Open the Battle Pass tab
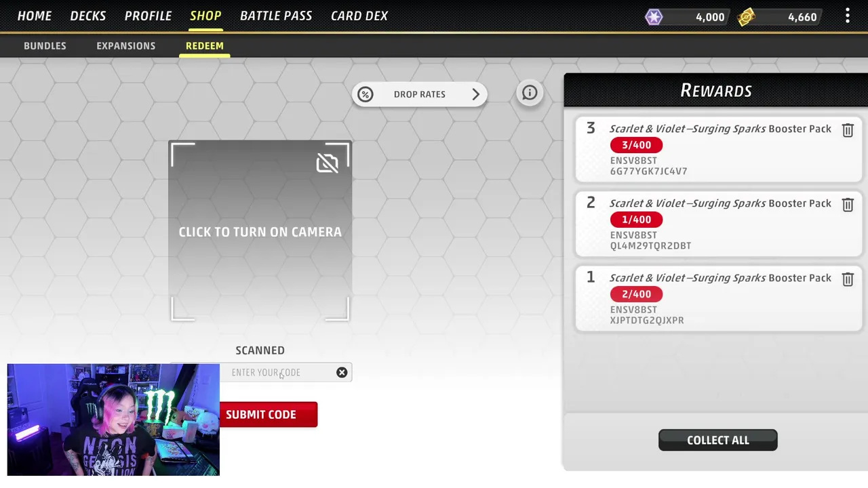 tap(276, 16)
